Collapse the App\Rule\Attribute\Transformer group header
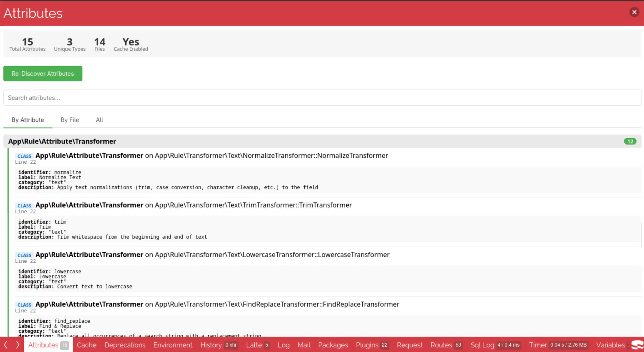Image resolution: width=644 pixels, height=352 pixels. [62, 141]
